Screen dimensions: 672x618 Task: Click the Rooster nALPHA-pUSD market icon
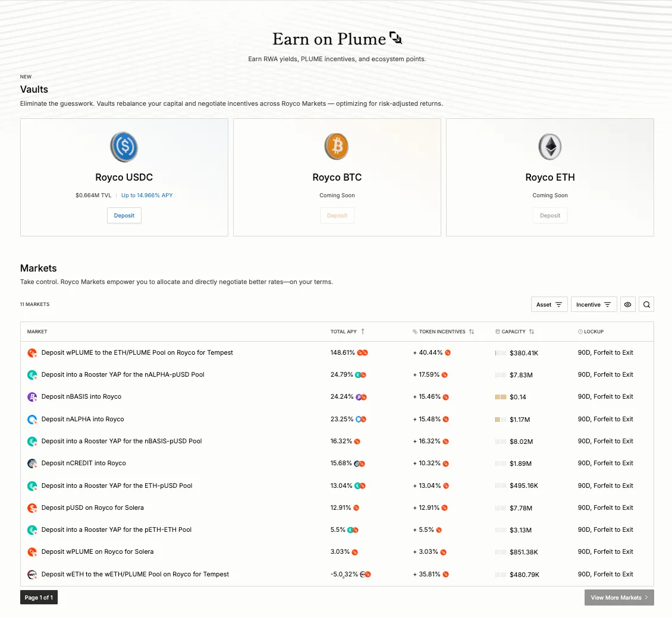32,375
